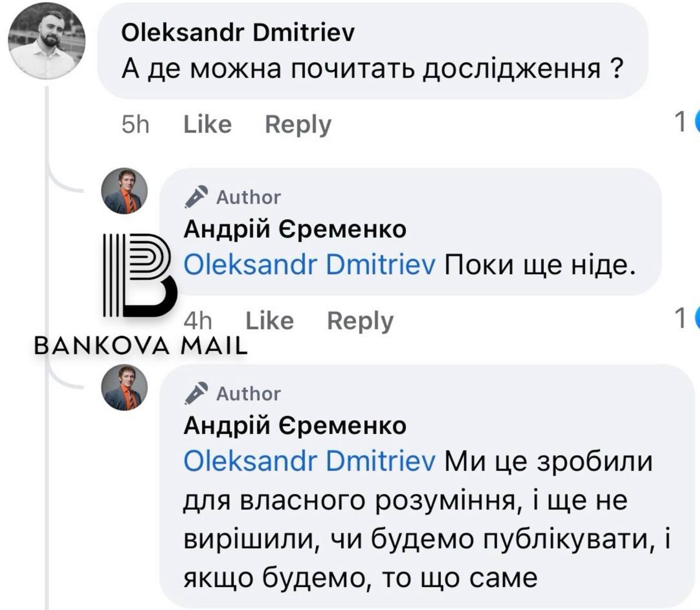Click the Bankova Mail logo watermark
Viewport: 700px width, 610px height.
(139, 295)
